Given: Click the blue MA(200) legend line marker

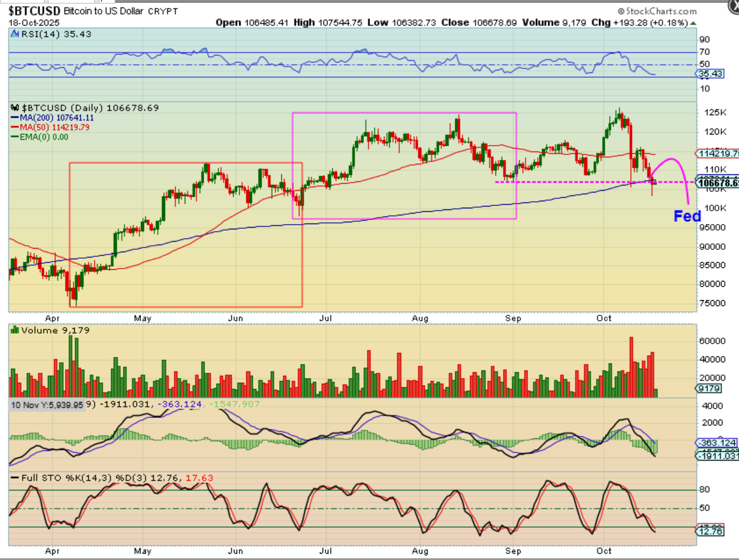Looking at the screenshot, I should (15, 118).
